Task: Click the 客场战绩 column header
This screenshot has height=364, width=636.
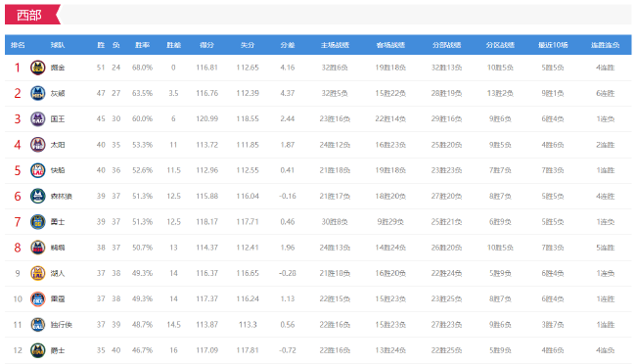Action: [390, 45]
